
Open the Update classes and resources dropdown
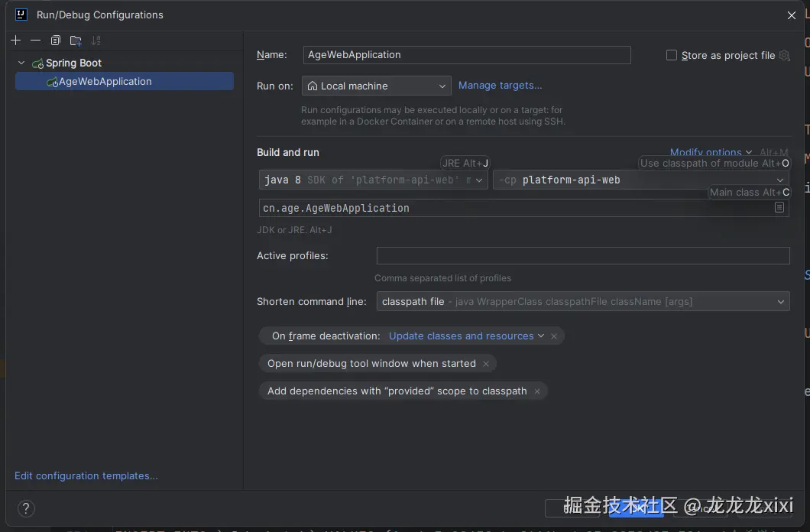[x=466, y=336]
